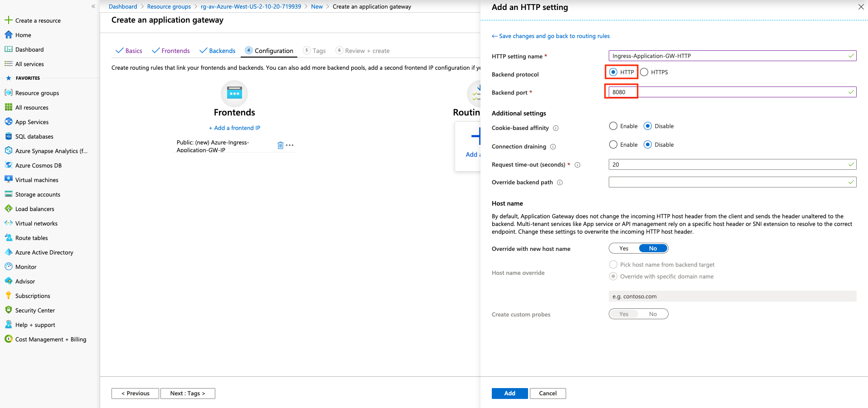Image resolution: width=868 pixels, height=408 pixels.
Task: Open the Review + create step
Action: (x=367, y=51)
